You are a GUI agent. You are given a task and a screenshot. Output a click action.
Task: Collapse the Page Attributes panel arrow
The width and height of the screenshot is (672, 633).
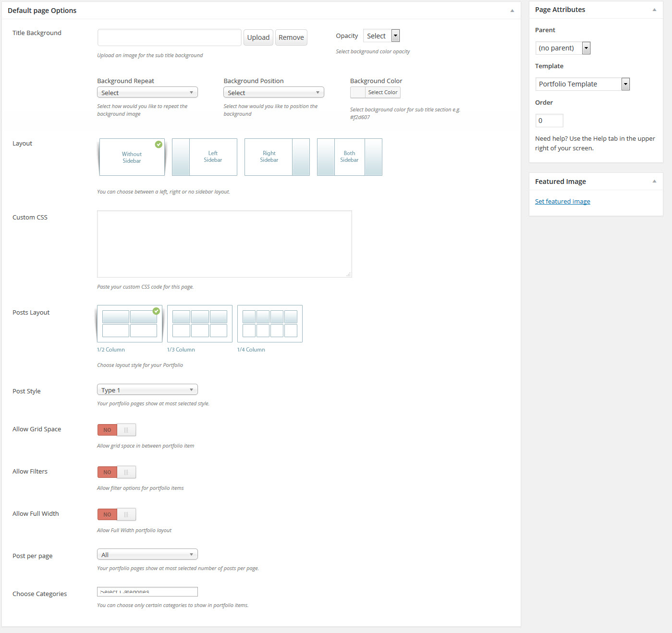tap(654, 10)
